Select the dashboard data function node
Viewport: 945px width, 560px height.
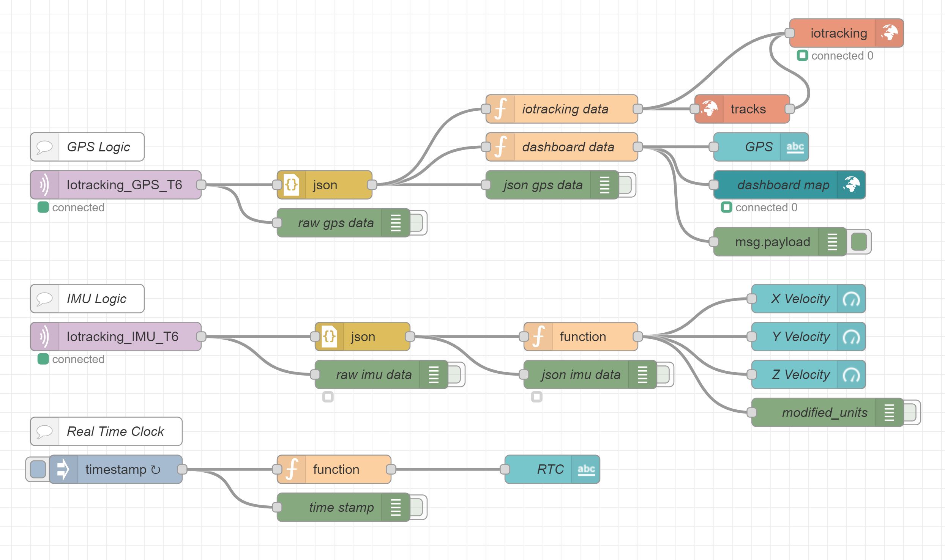coord(568,147)
